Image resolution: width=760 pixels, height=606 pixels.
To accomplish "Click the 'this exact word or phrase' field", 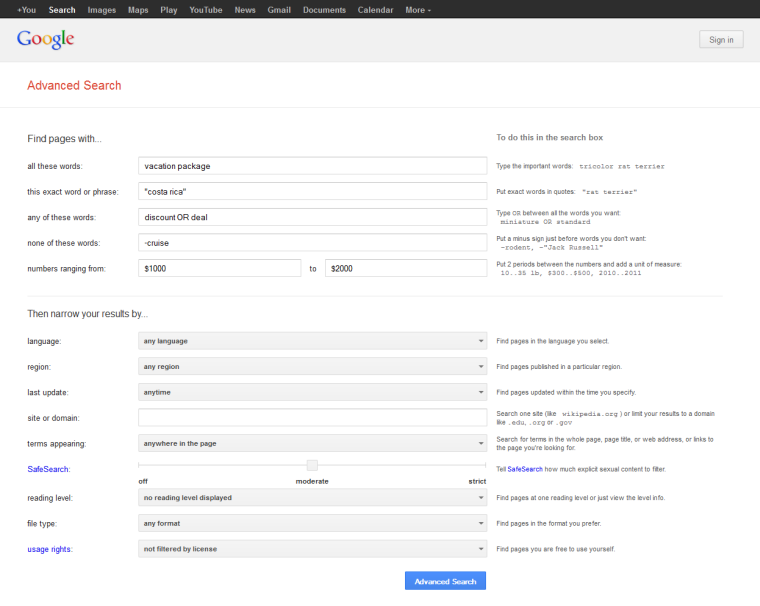I will (x=313, y=191).
